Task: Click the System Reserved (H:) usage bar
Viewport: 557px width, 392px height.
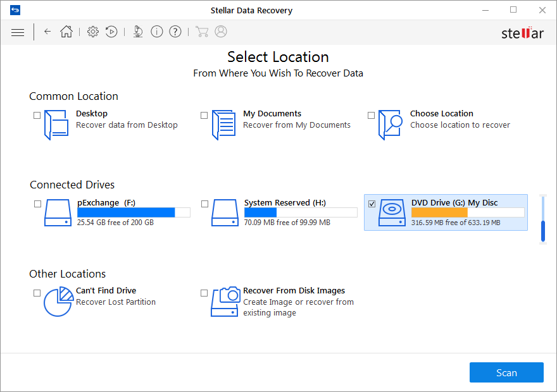Action: coord(301,212)
